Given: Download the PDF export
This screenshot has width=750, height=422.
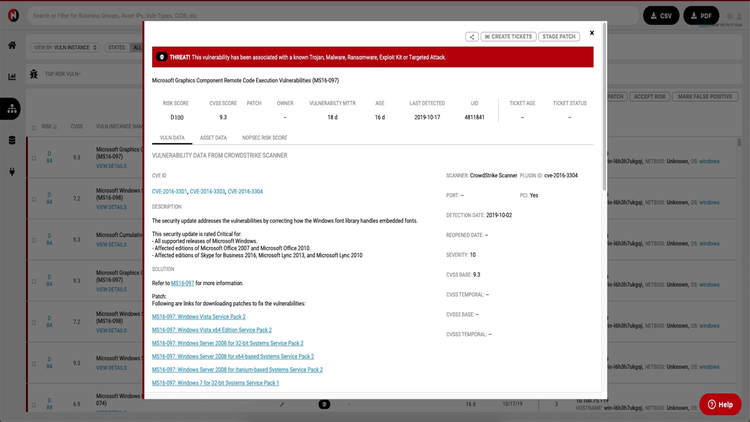Looking at the screenshot, I should [x=701, y=16].
